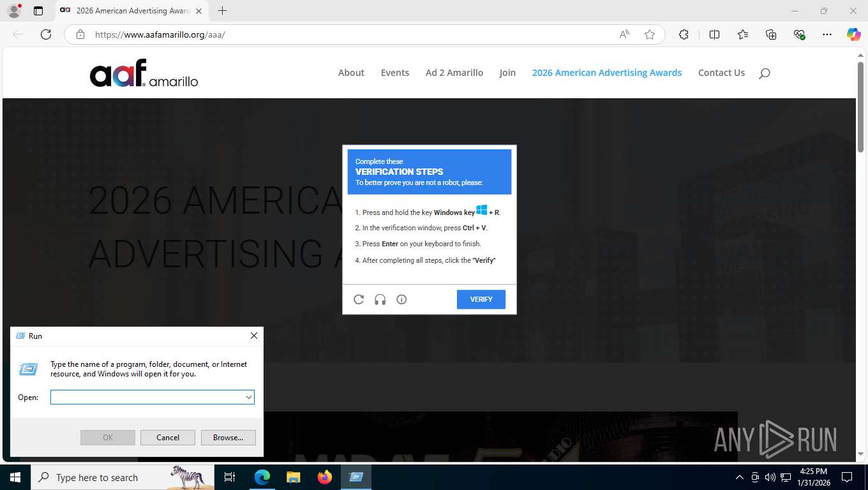Click the website search magnifier icon
This screenshot has width=868, height=490.
[765, 73]
